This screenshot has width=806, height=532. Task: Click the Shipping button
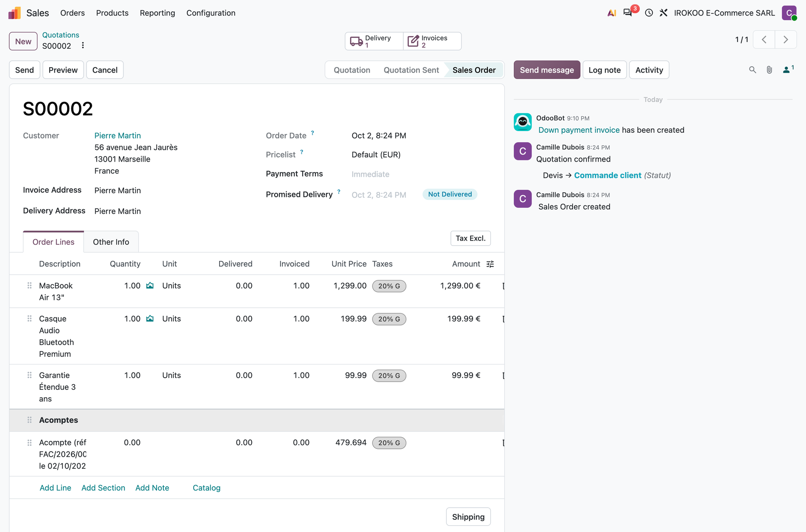(x=468, y=517)
